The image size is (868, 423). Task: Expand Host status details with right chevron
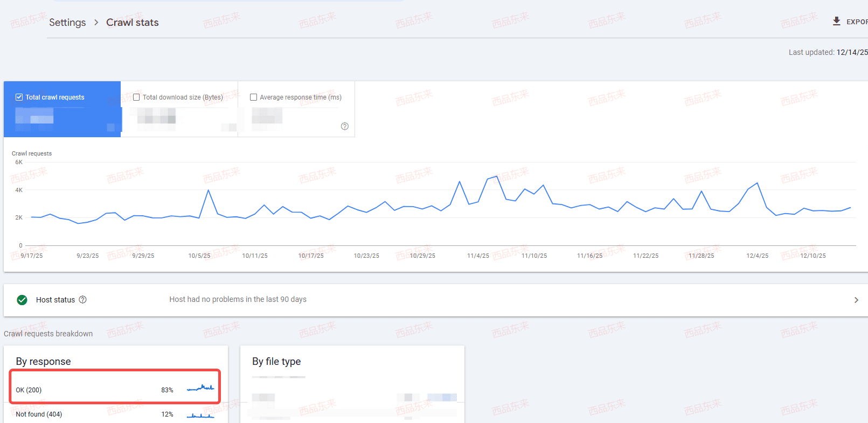pos(856,300)
